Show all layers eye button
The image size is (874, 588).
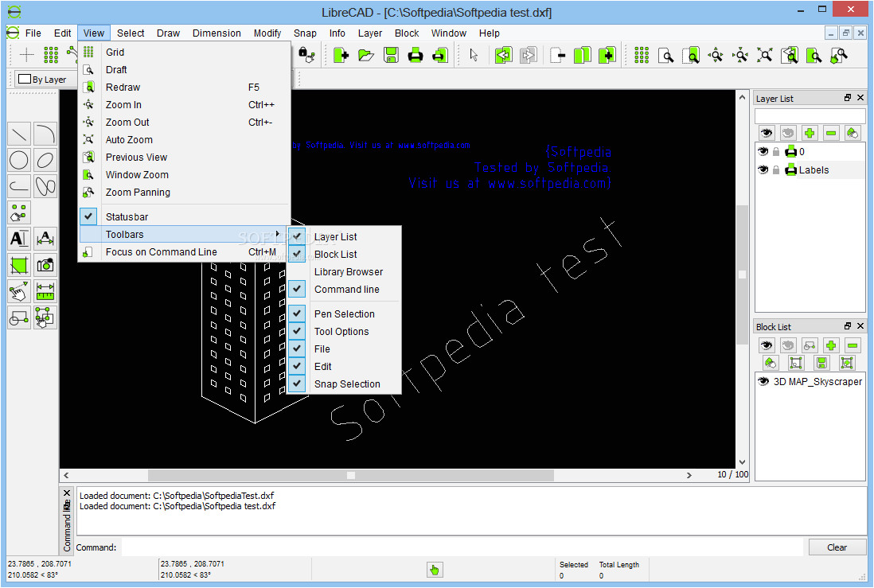pyautogui.click(x=766, y=133)
